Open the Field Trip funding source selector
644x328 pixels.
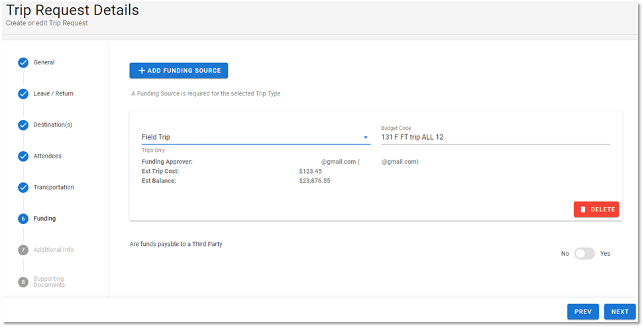(x=256, y=137)
